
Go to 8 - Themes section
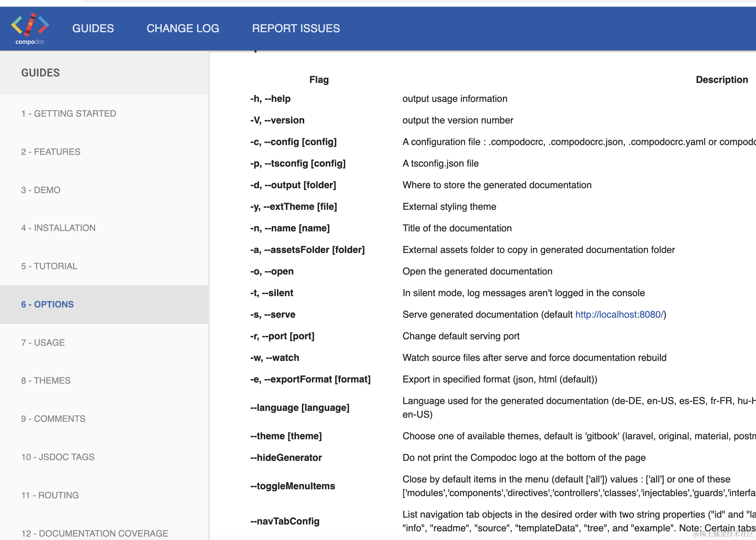click(x=46, y=381)
